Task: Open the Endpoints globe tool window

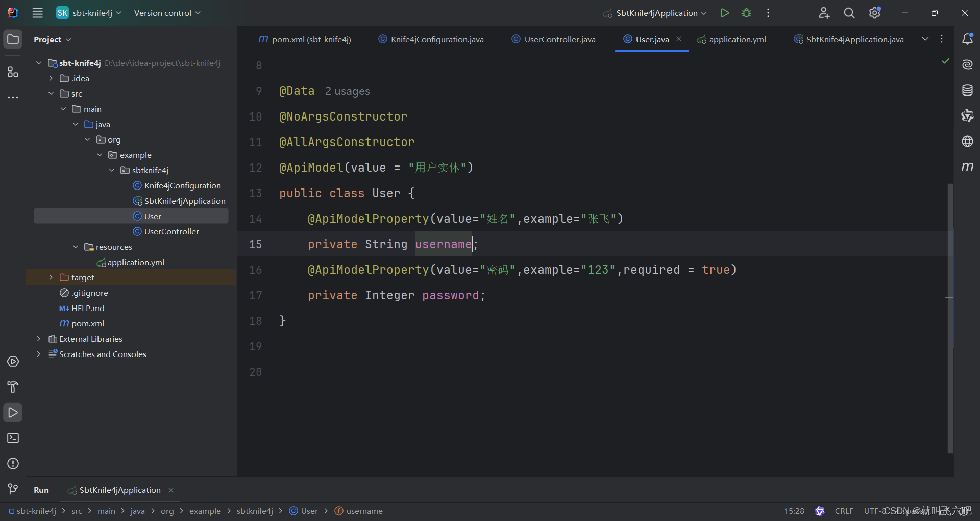Action: 968,141
